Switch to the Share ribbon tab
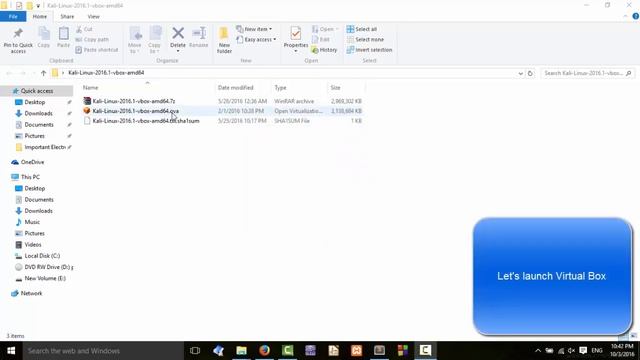The width and height of the screenshot is (640, 360). pos(67,16)
